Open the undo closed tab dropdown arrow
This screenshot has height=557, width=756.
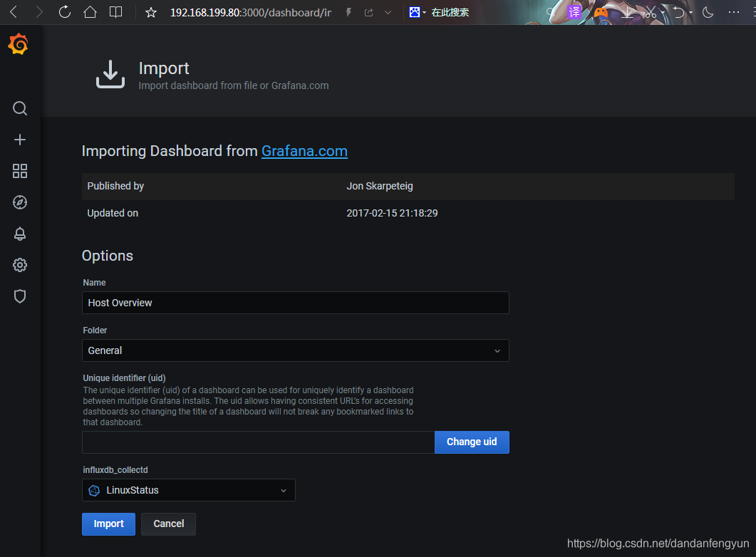coord(691,13)
